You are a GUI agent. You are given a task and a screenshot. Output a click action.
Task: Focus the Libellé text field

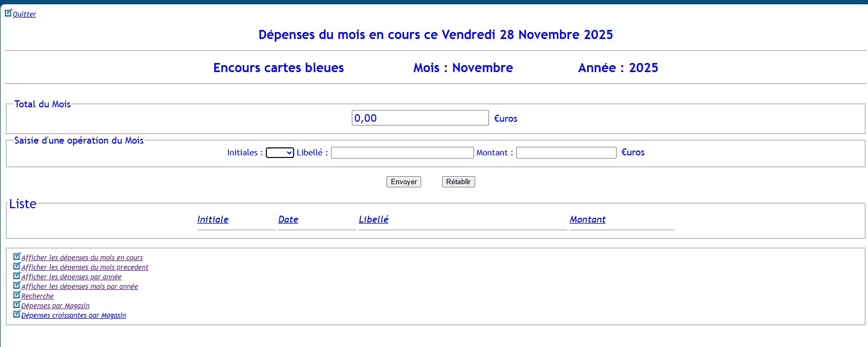tap(402, 153)
